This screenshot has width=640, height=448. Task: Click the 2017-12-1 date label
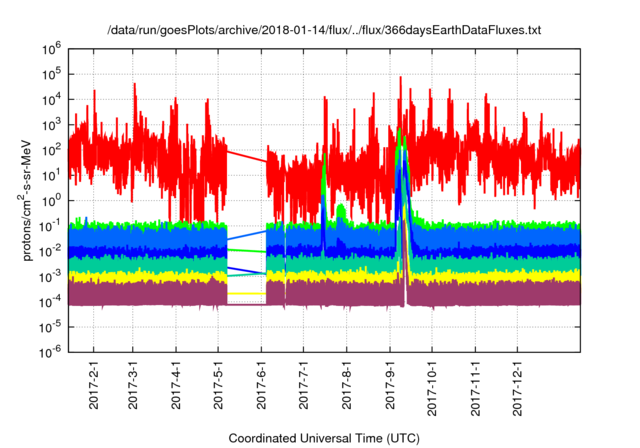518,388
